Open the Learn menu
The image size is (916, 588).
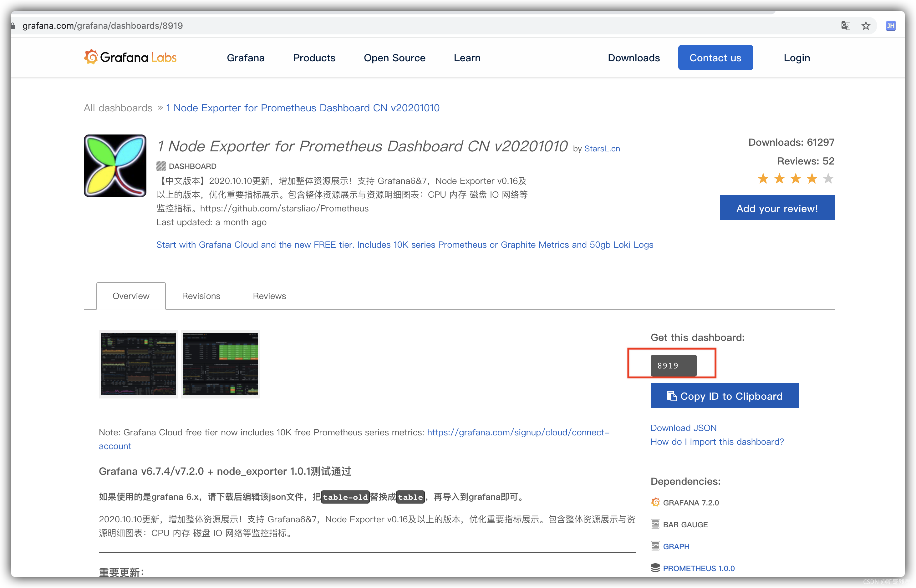[x=467, y=58]
